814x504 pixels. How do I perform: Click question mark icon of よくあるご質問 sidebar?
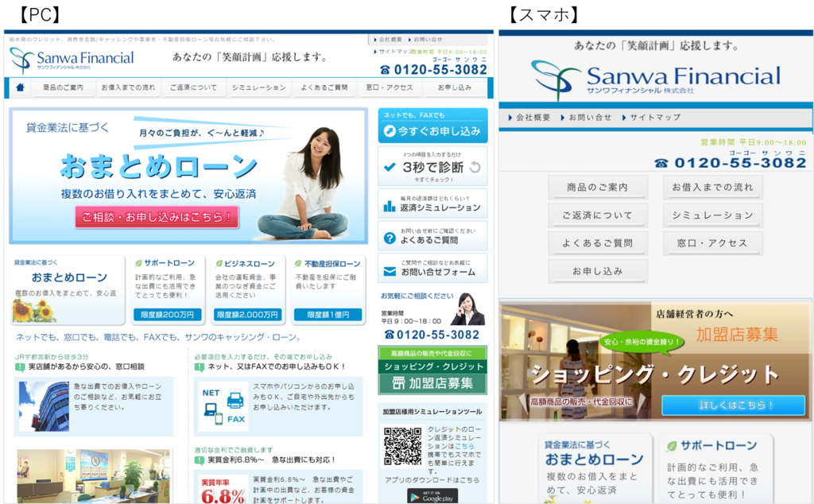click(390, 238)
